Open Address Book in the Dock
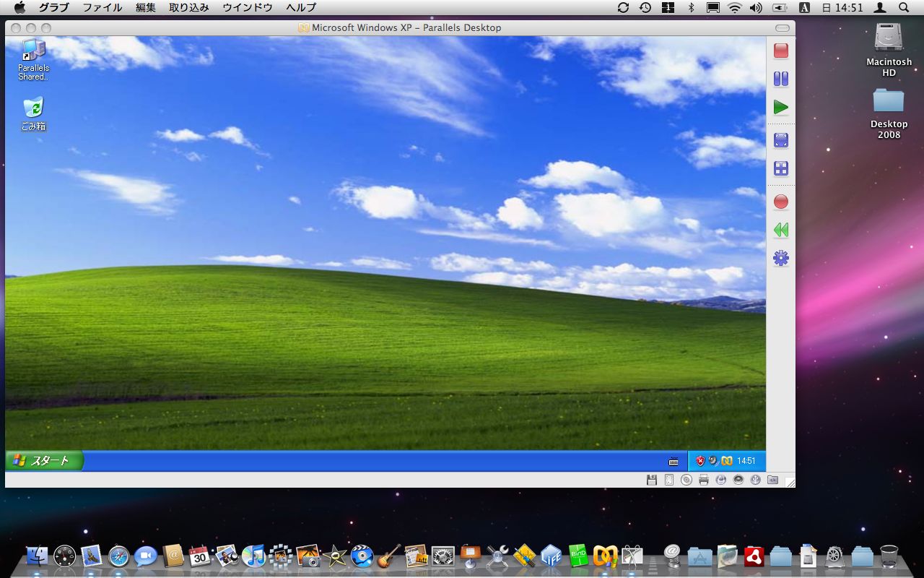Screen dimensions: 924x578 point(173,556)
